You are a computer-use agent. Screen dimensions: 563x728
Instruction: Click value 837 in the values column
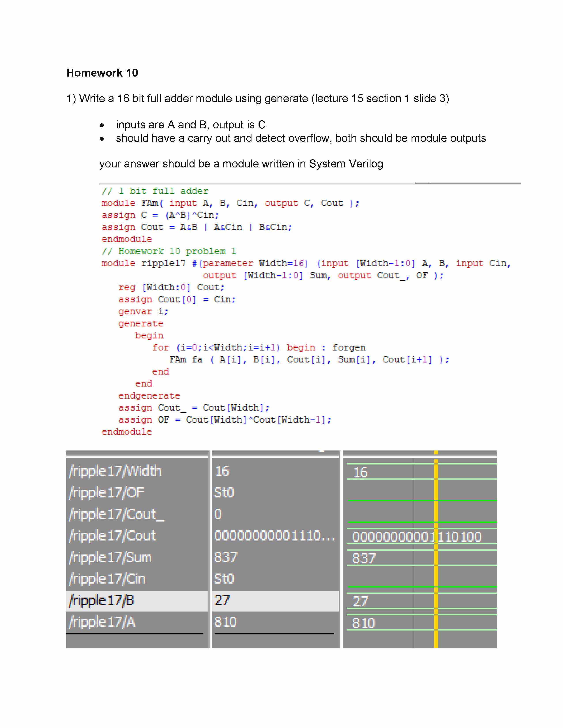226,557
